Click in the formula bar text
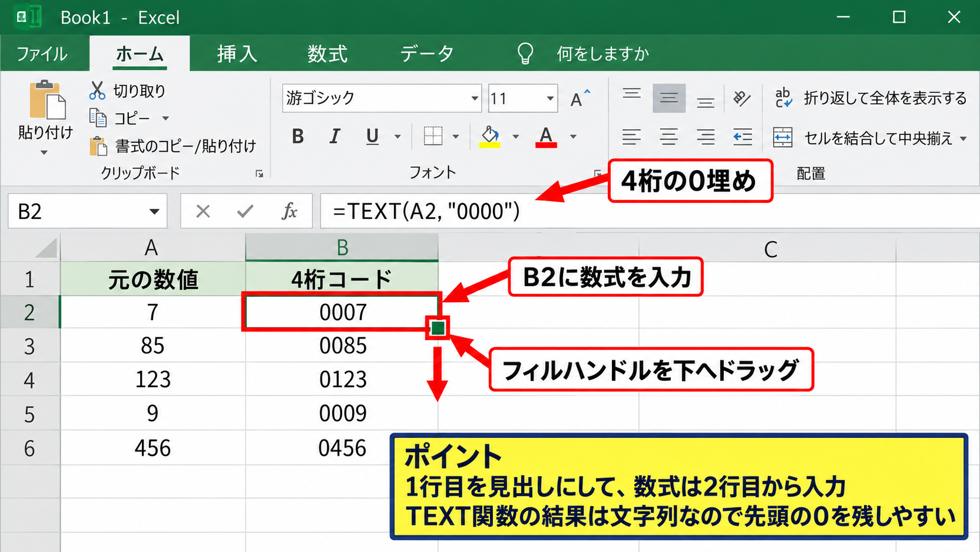Image resolution: width=980 pixels, height=552 pixels. pyautogui.click(x=426, y=211)
